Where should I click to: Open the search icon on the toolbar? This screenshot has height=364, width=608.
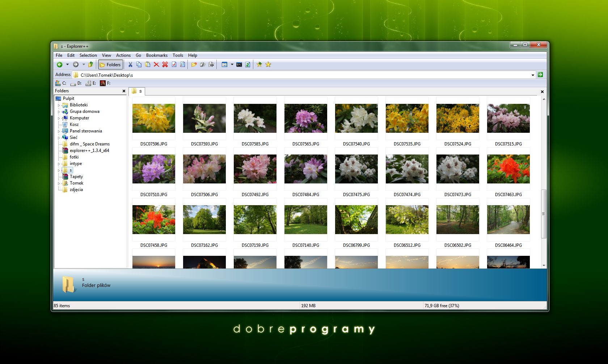coord(182,64)
